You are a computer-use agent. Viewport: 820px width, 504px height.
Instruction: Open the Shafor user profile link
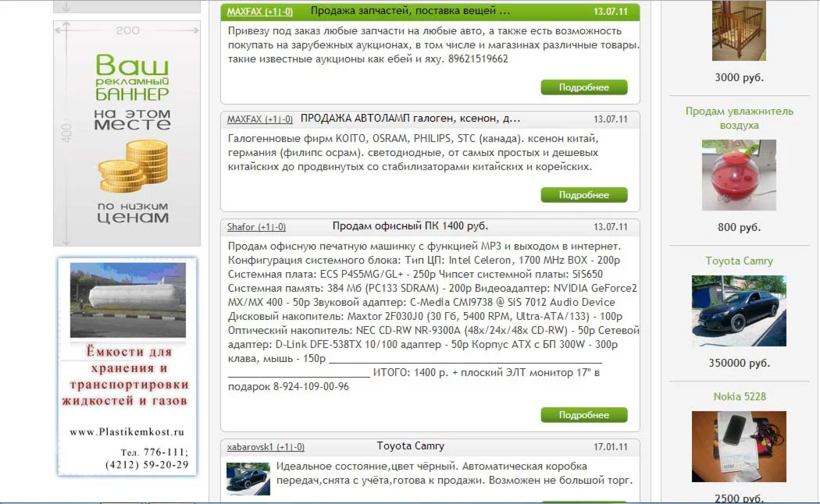[256, 227]
